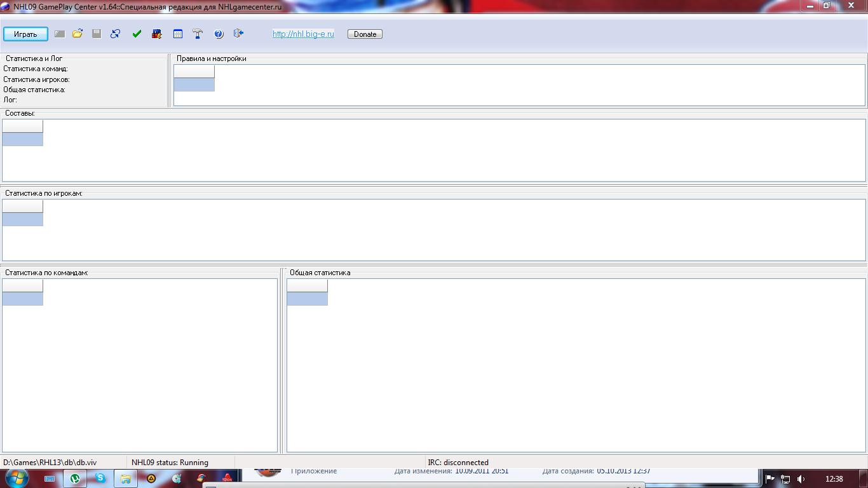
Task: Click header cell in Правила и настройки grid
Action: point(194,71)
